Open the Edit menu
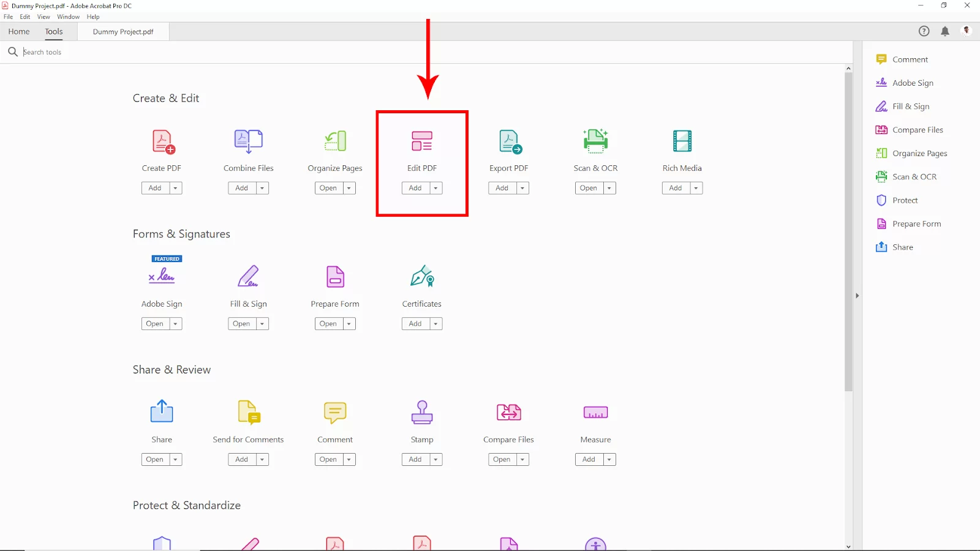 [x=25, y=17]
